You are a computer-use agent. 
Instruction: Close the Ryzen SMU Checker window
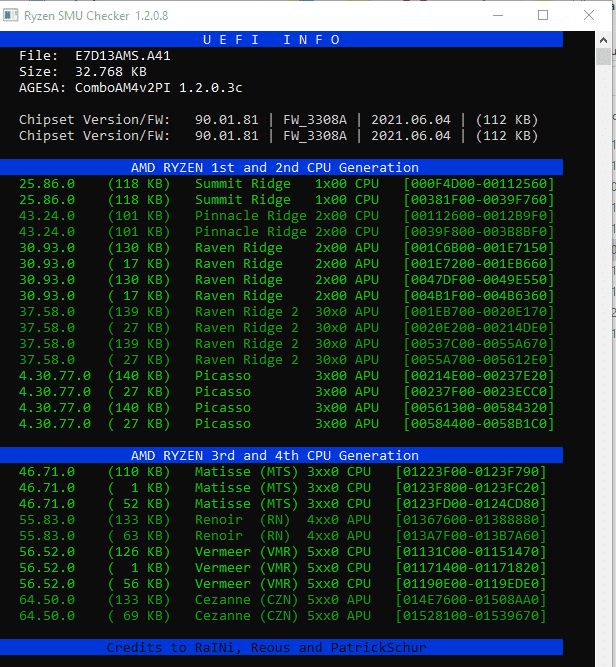pos(589,15)
